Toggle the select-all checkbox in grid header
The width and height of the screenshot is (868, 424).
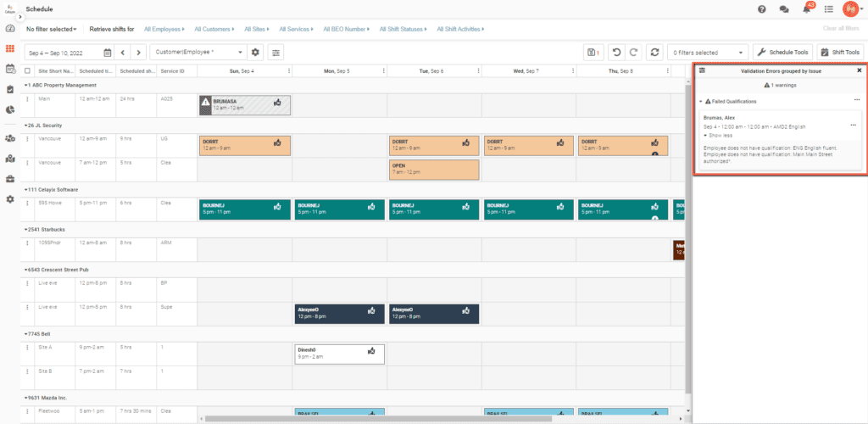28,71
